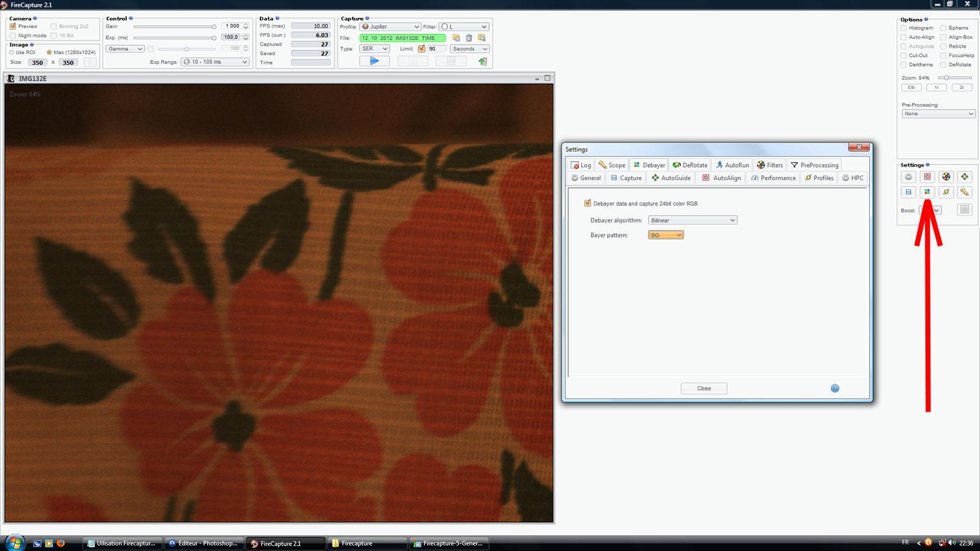Start capture with the blue play button
Screen dimensions: 980x551
pyautogui.click(x=374, y=61)
